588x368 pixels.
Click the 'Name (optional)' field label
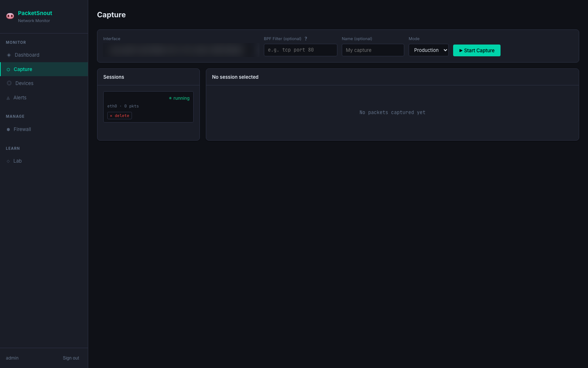[x=357, y=39]
